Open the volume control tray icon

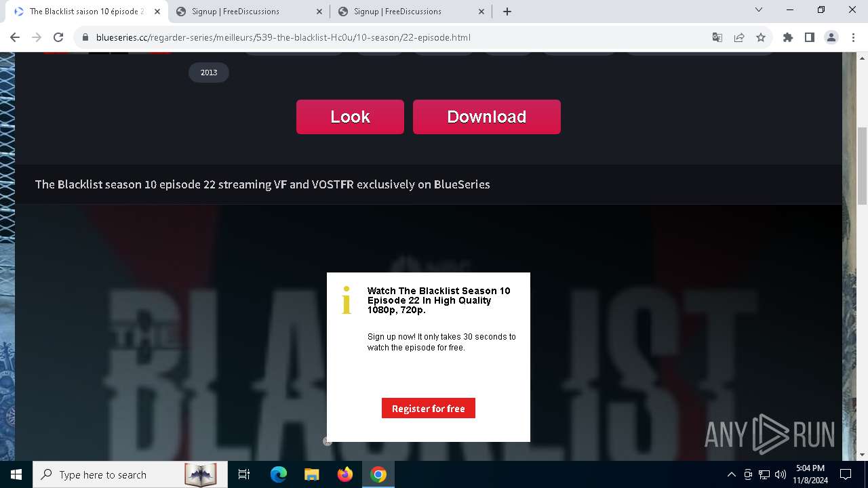[781, 474]
